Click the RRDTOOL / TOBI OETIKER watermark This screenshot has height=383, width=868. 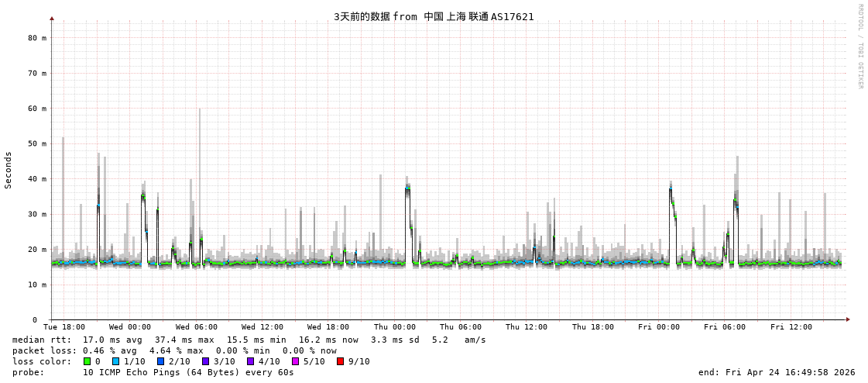pyautogui.click(x=859, y=47)
